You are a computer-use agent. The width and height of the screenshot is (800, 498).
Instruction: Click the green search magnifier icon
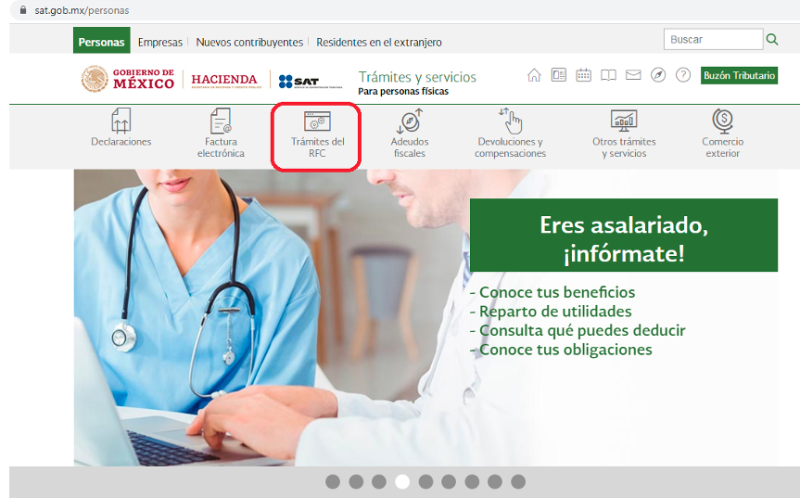[772, 39]
